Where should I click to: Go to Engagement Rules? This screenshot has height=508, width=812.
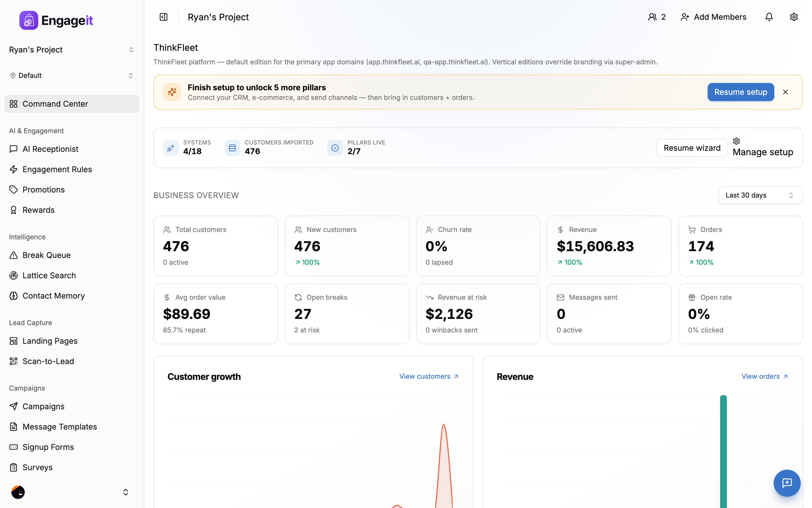(71, 169)
